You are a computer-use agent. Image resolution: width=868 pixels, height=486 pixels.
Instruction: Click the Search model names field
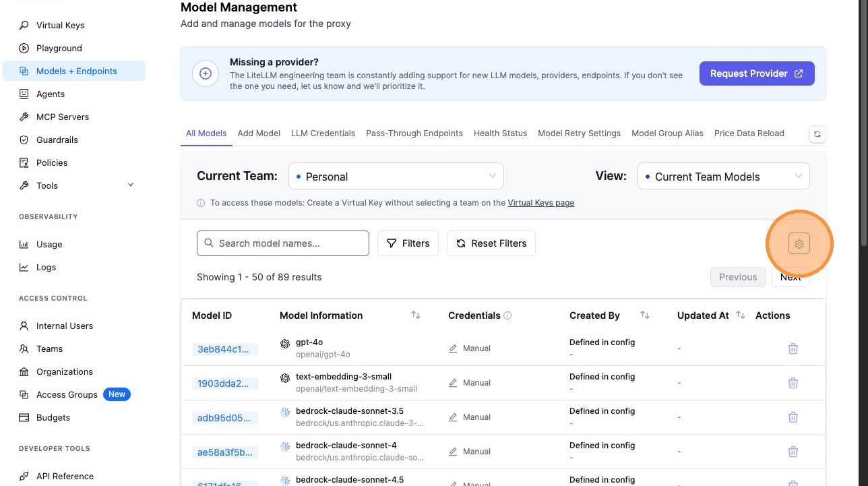283,243
